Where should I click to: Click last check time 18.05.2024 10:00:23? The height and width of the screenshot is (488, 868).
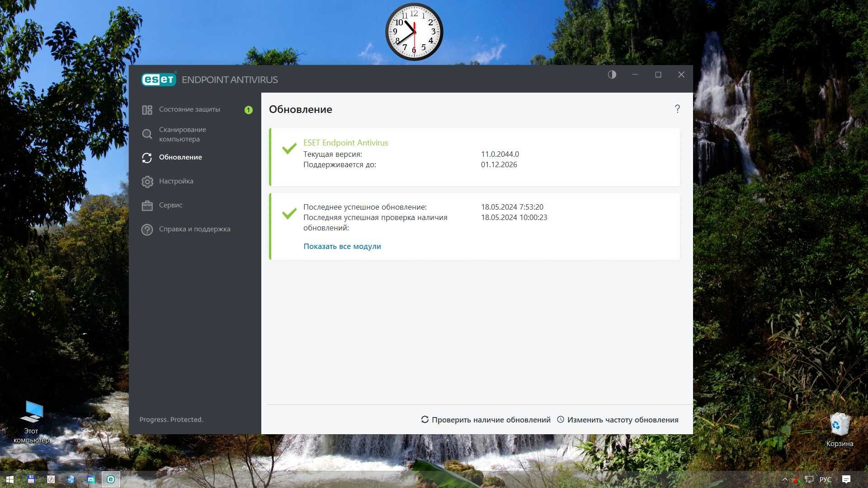pos(514,217)
